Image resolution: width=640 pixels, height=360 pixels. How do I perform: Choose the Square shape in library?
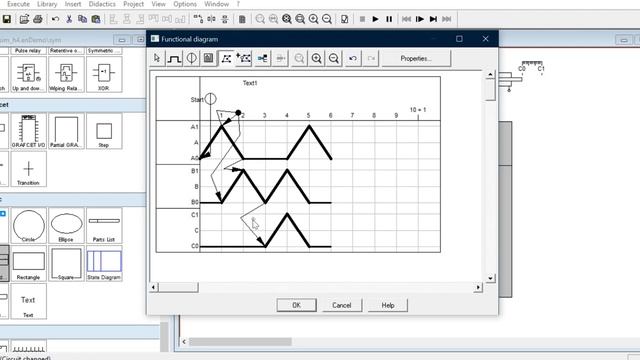point(66,263)
